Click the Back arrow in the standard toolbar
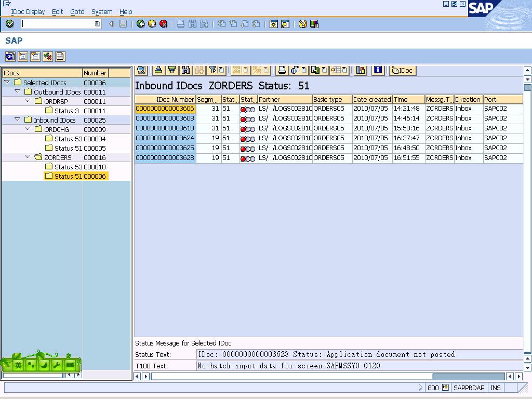The height and width of the screenshot is (399, 532). tap(140, 23)
